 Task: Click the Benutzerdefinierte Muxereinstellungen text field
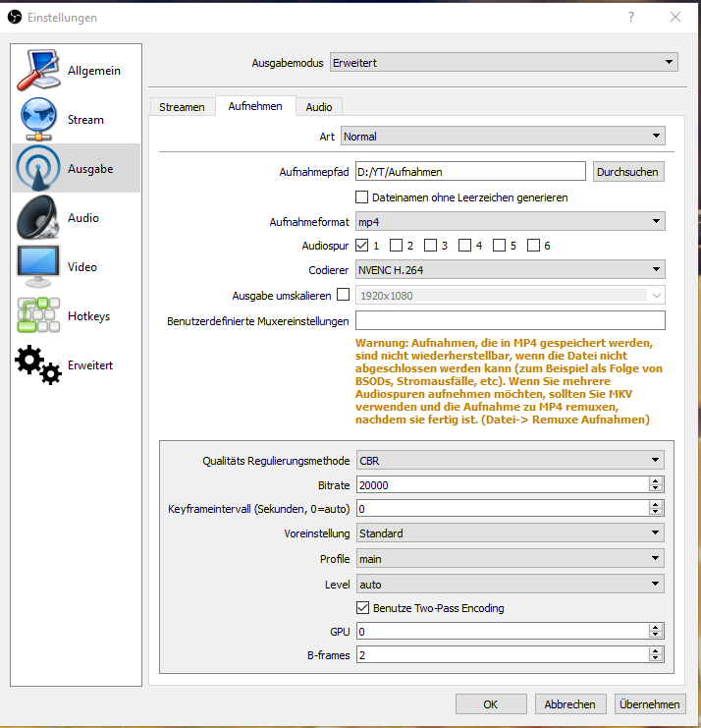(x=510, y=320)
